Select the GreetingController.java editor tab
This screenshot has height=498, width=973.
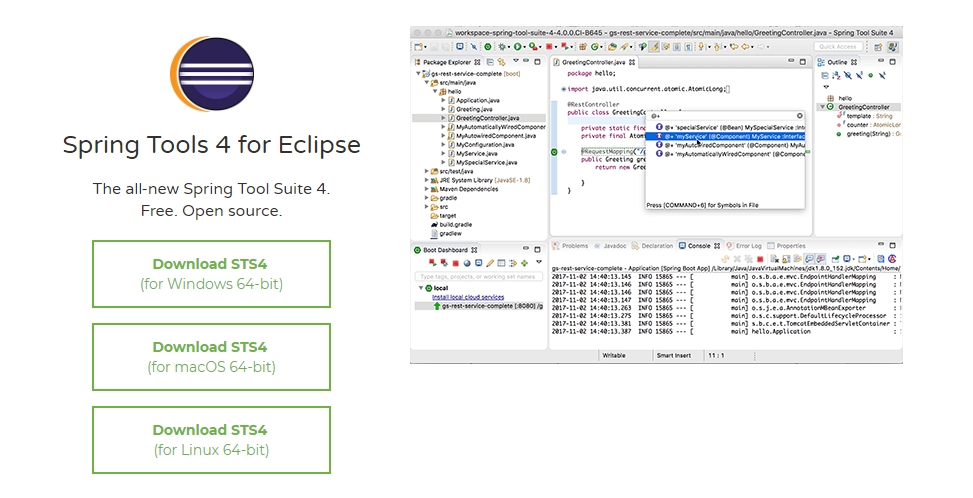(x=593, y=62)
